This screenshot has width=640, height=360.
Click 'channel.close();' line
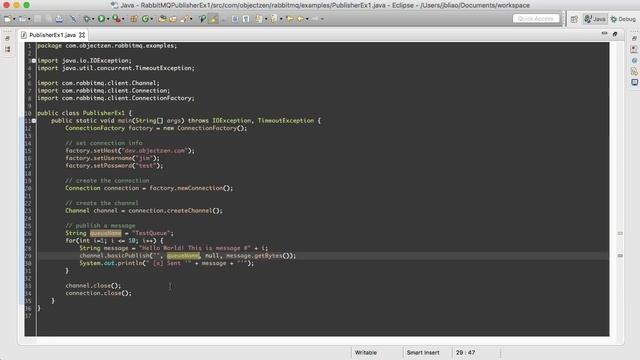93,286
